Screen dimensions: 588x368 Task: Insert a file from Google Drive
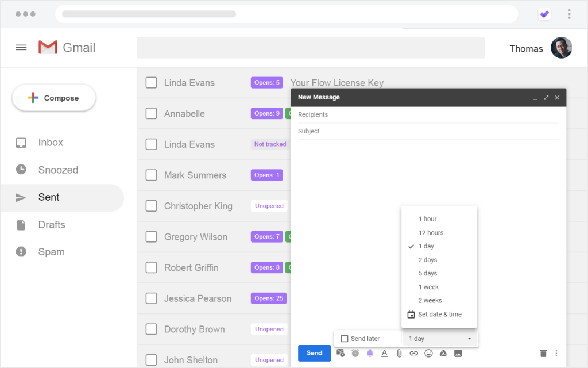(x=443, y=353)
